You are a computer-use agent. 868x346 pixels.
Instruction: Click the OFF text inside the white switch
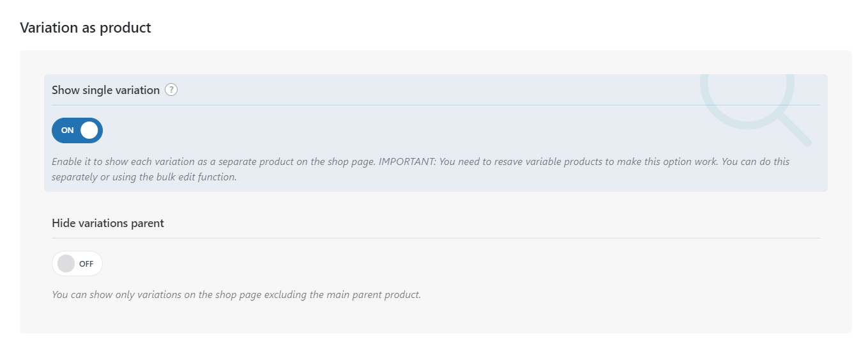tap(86, 263)
